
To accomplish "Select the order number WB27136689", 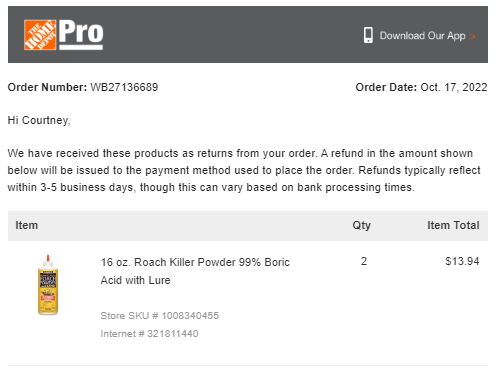I will [x=124, y=87].
